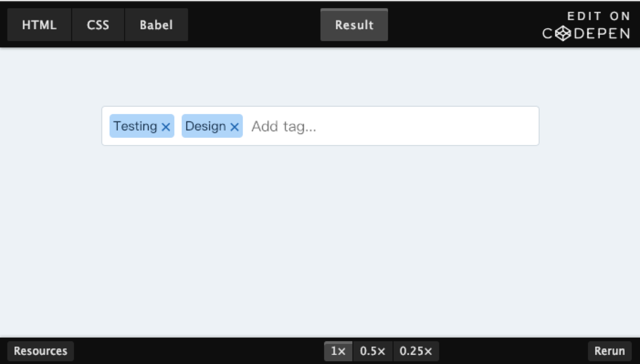Click the Design tag label

coord(206,126)
